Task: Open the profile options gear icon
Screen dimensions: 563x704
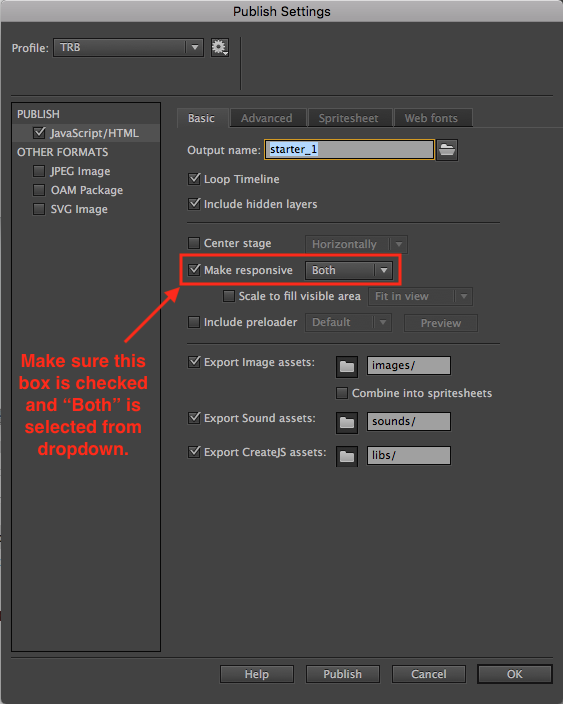Action: [x=220, y=47]
